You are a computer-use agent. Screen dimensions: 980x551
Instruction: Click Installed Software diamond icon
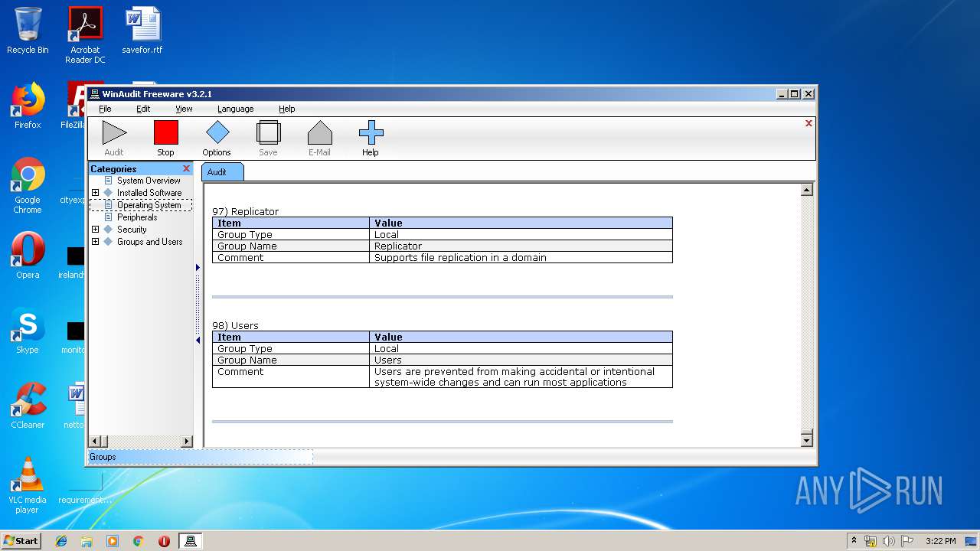coord(108,193)
